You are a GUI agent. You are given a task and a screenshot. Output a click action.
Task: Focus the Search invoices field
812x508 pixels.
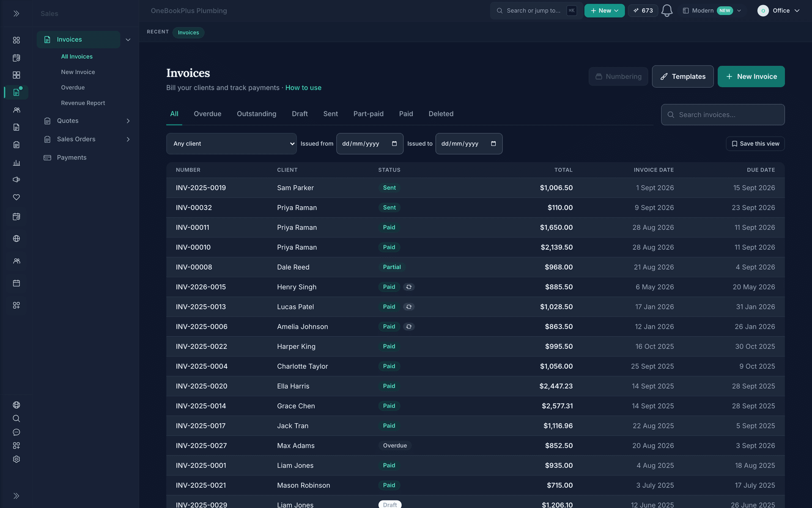pyautogui.click(x=723, y=115)
